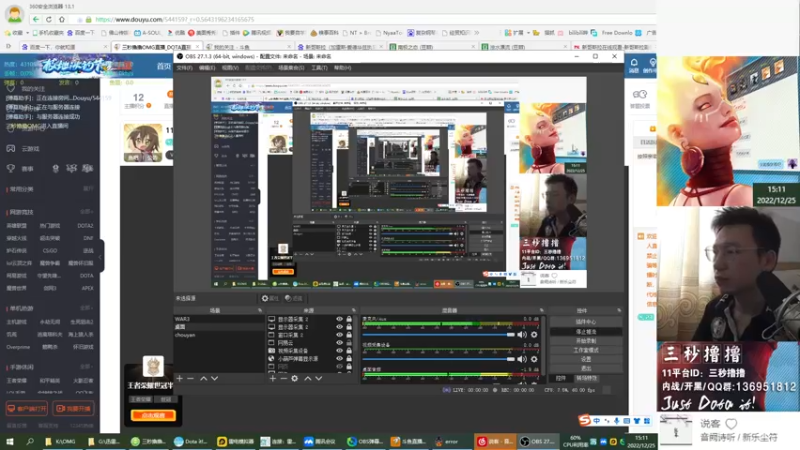The width and height of the screenshot is (800, 450).
Task: Open audio settings gear for 麦克风/Aux
Action: click(x=534, y=335)
